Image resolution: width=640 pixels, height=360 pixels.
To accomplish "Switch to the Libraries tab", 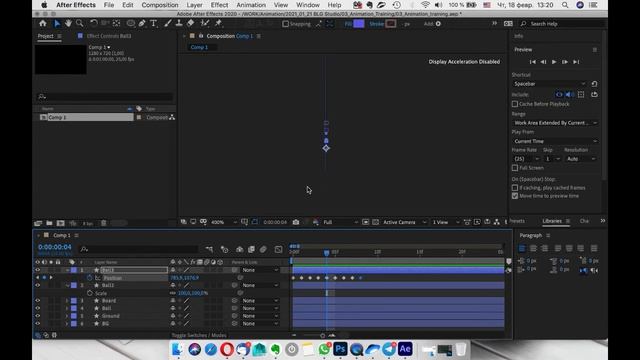I will pyautogui.click(x=552, y=221).
